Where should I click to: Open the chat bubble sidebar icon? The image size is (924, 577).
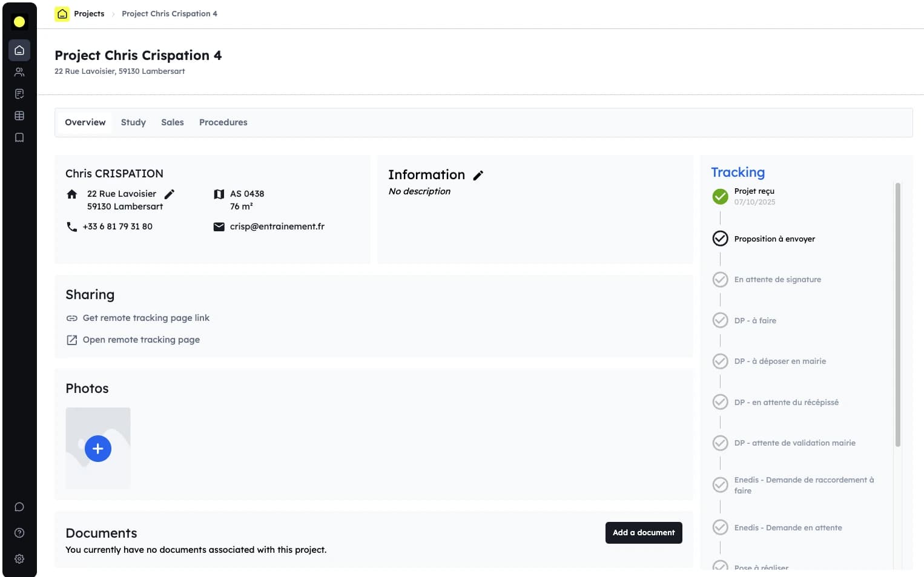click(x=19, y=507)
